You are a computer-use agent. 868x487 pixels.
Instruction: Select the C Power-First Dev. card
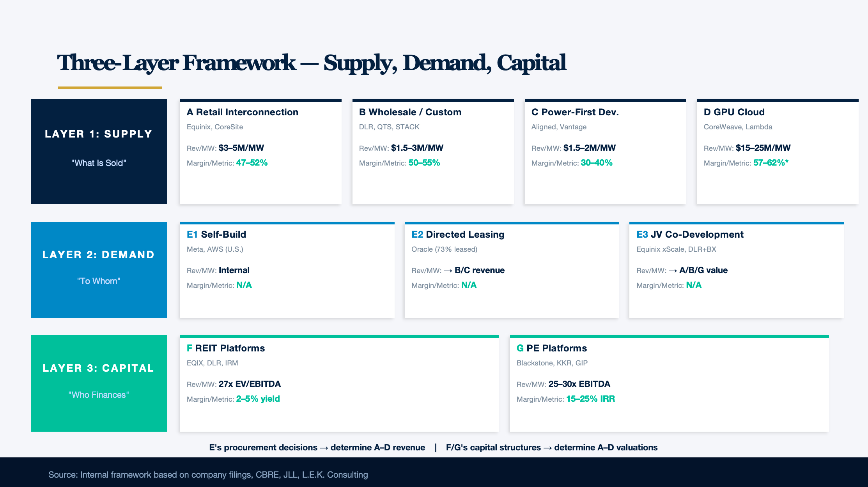(606, 152)
